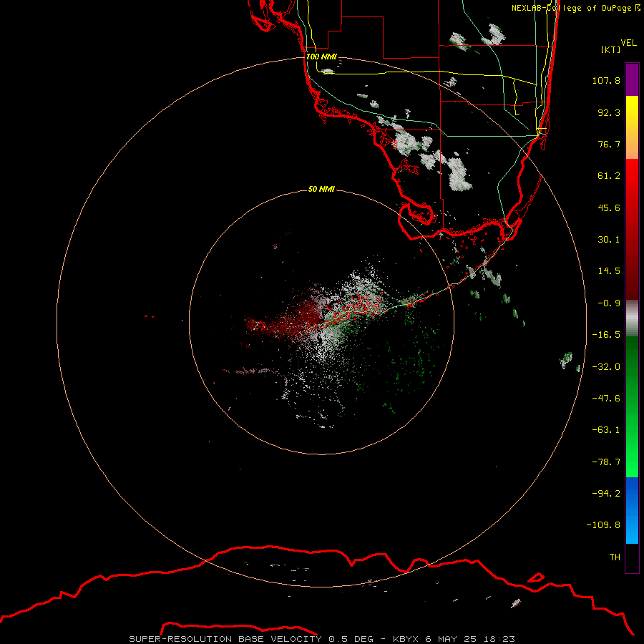The image size is (644, 644).
Task: Click the 'VEL' legend title
Action: point(629,43)
